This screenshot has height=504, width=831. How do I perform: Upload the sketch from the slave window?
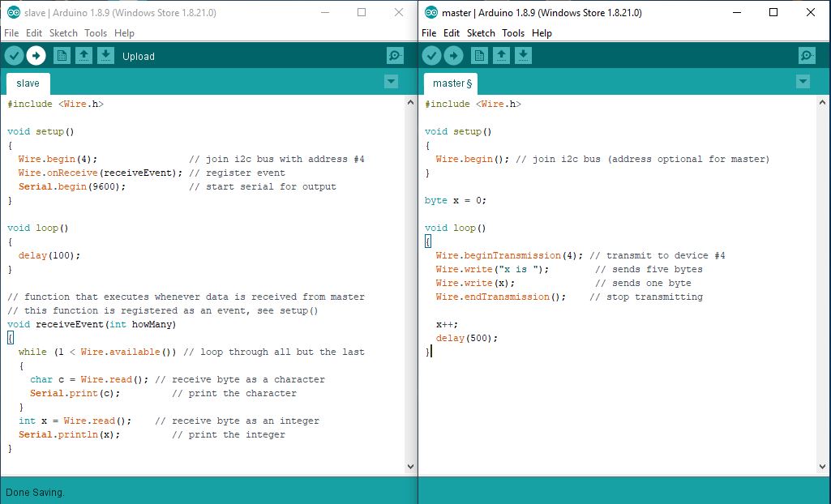tap(36, 56)
